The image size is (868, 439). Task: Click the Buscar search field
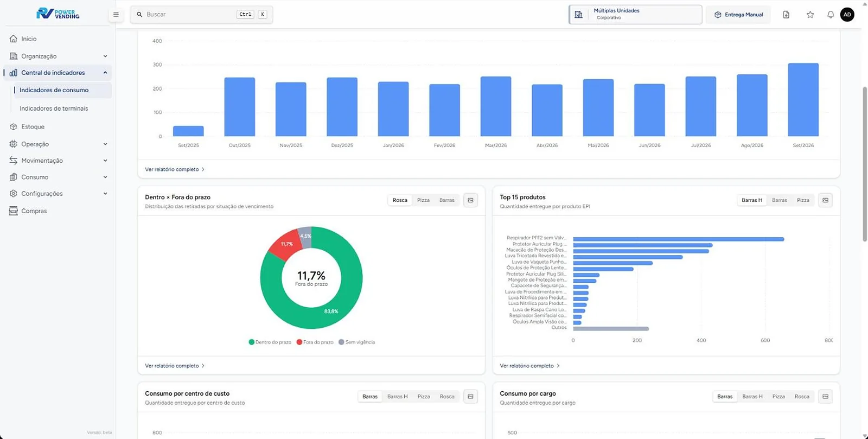point(201,15)
